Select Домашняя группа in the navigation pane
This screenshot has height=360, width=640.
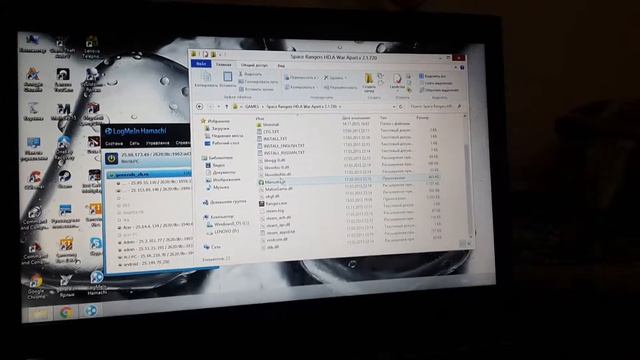[225, 202]
